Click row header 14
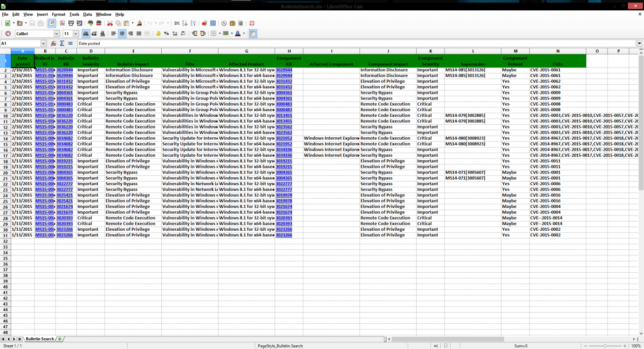The image size is (644, 349). point(5,138)
